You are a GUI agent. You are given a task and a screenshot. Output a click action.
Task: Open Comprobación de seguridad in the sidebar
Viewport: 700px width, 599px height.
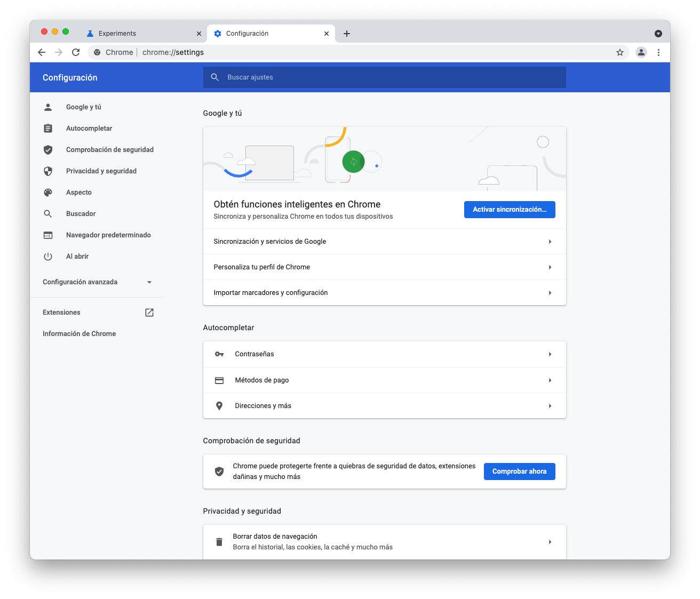(x=110, y=150)
